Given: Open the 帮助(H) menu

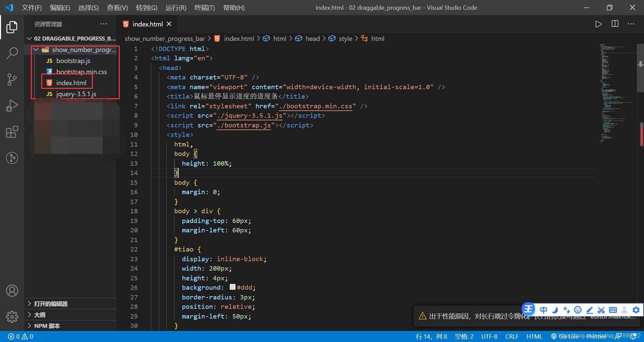Looking at the screenshot, I should tap(234, 7).
